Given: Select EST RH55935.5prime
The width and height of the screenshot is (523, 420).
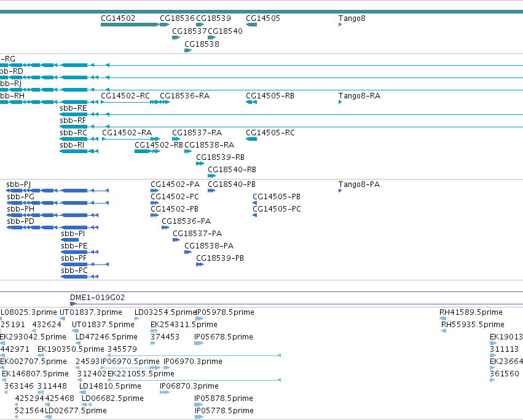Looking at the screenshot, I should [444, 331].
